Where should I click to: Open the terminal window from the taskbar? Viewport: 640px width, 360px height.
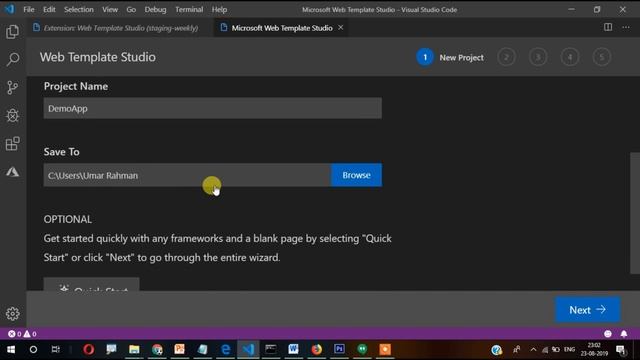point(271,349)
